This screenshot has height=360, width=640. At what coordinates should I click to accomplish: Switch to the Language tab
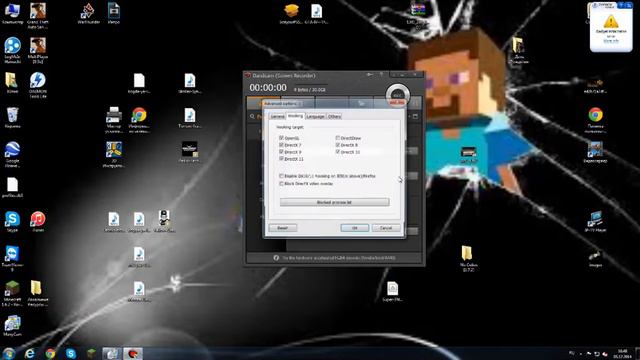pyautogui.click(x=316, y=116)
